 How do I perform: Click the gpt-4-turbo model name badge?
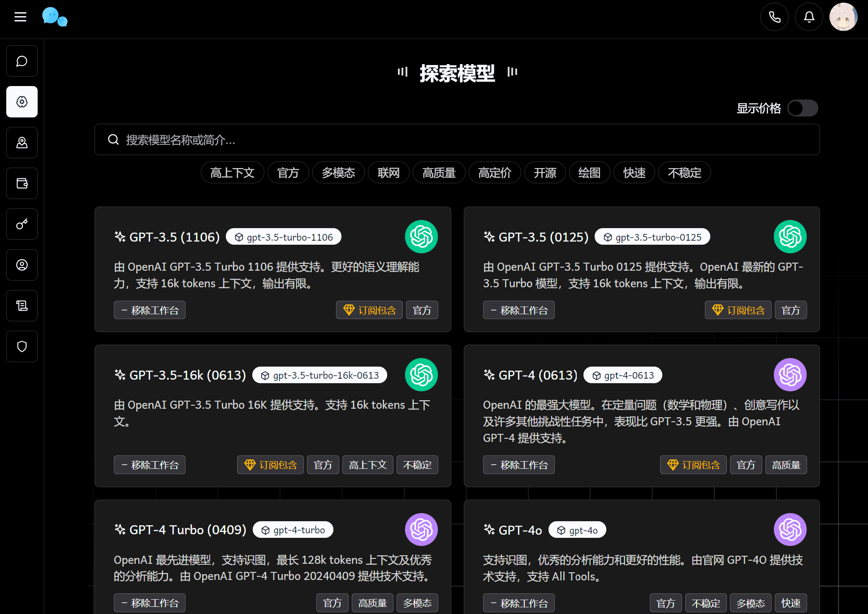[293, 529]
